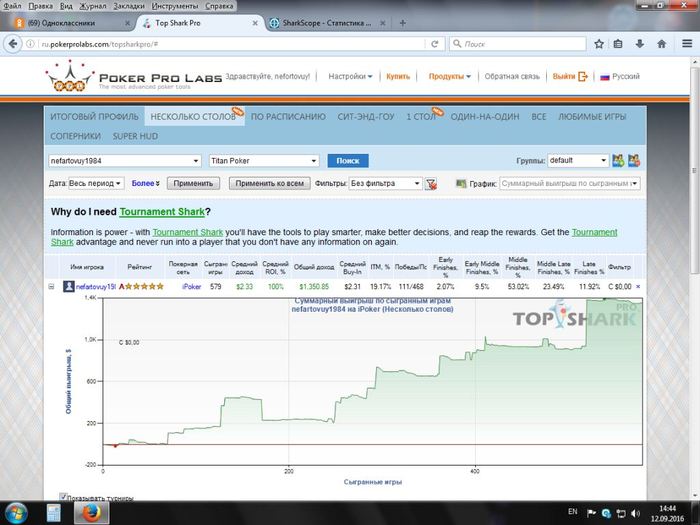Reload the page with the refresh icon
700x525 pixels.
pos(434,44)
